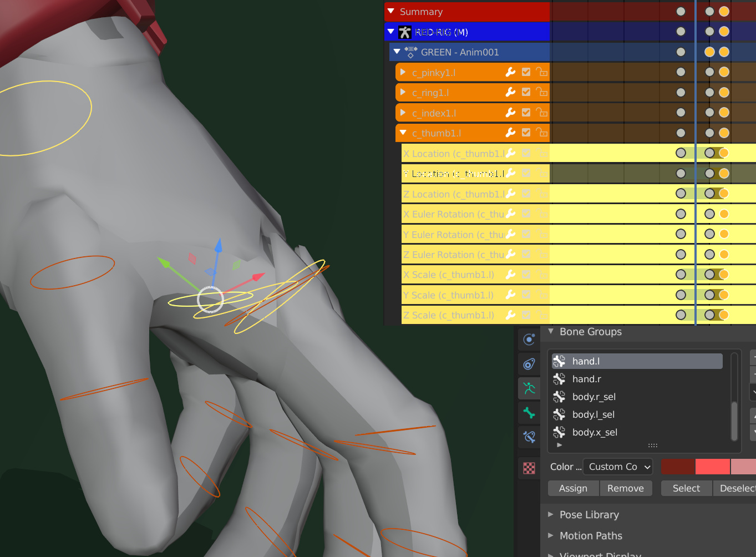Toggle mute checkbox on c_index1.l channel

tap(526, 113)
